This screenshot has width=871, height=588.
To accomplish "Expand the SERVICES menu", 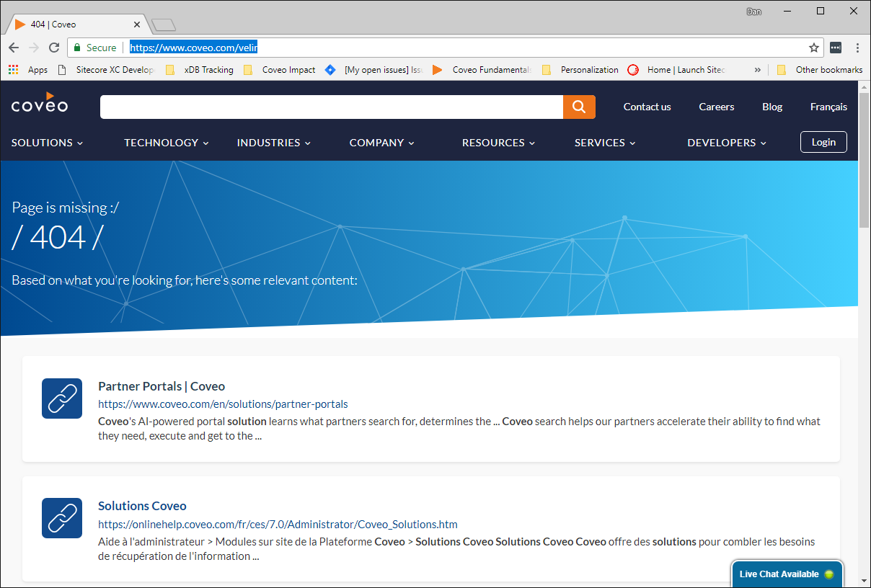I will (x=606, y=143).
